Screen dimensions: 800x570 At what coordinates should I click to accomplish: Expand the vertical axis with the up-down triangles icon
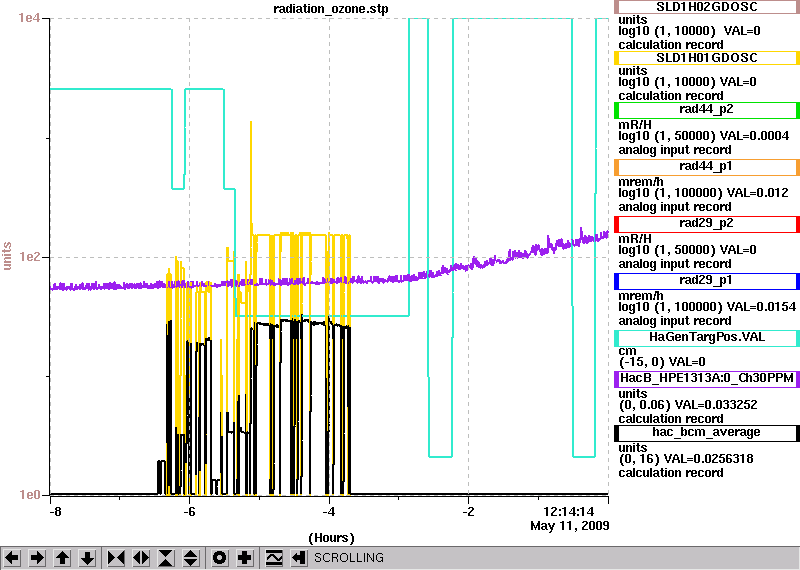[x=191, y=558]
